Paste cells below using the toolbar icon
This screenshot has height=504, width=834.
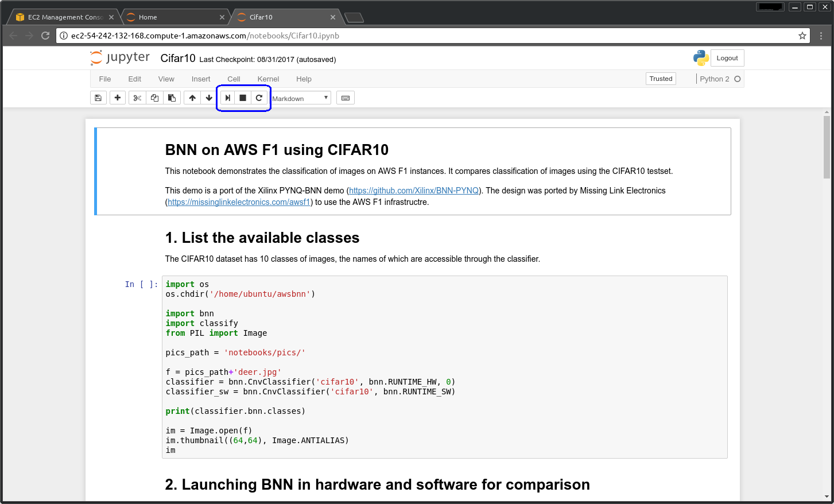[x=172, y=98]
